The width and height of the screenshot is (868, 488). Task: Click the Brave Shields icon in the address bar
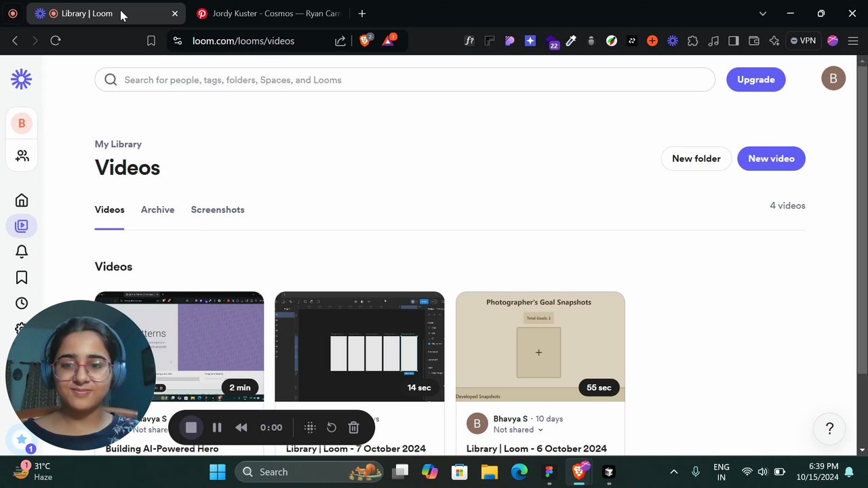pyautogui.click(x=365, y=41)
